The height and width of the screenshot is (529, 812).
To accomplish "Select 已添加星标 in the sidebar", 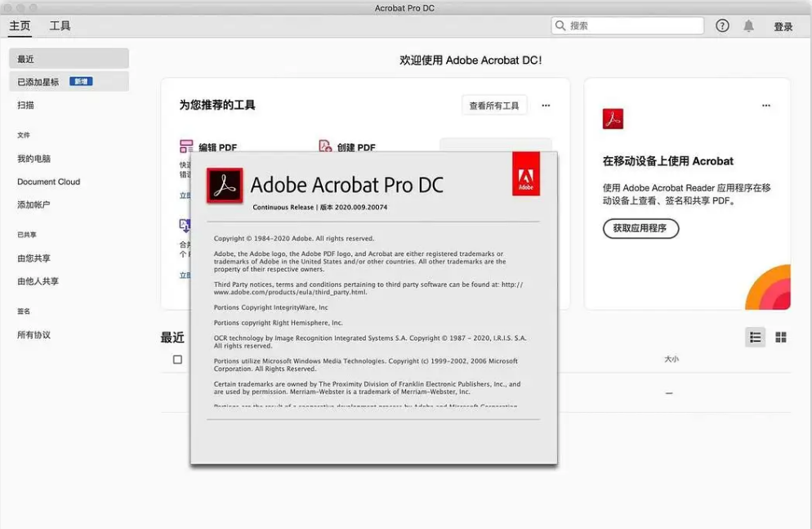I will coord(69,82).
